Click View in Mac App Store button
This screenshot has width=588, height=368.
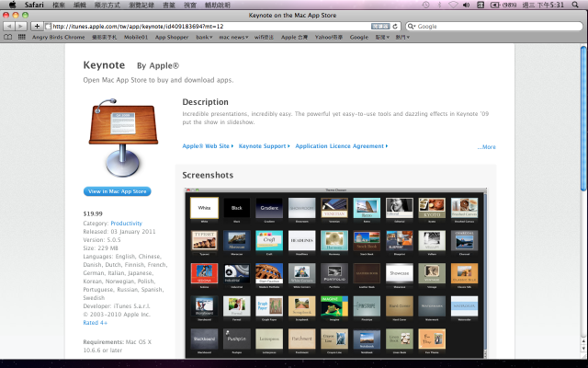[117, 191]
